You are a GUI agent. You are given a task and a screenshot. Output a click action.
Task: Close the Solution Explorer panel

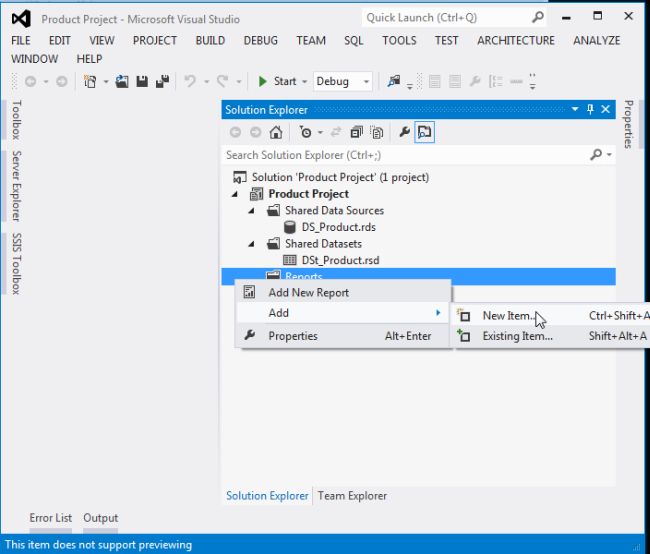click(x=606, y=109)
